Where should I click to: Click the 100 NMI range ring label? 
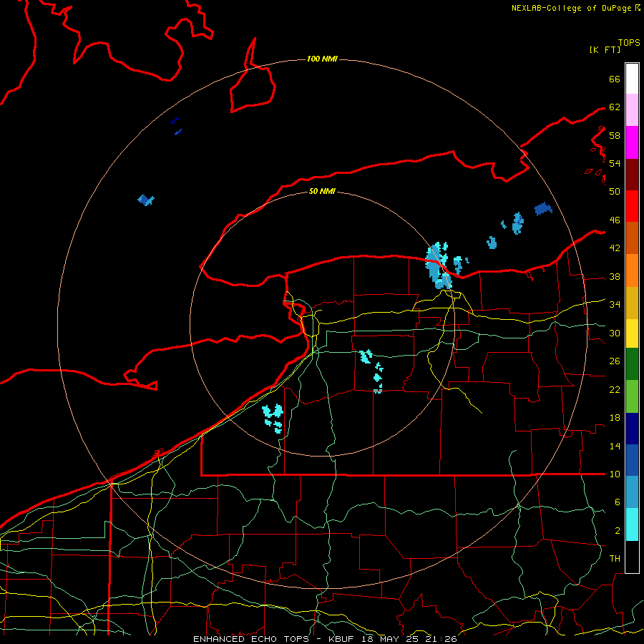pyautogui.click(x=322, y=59)
